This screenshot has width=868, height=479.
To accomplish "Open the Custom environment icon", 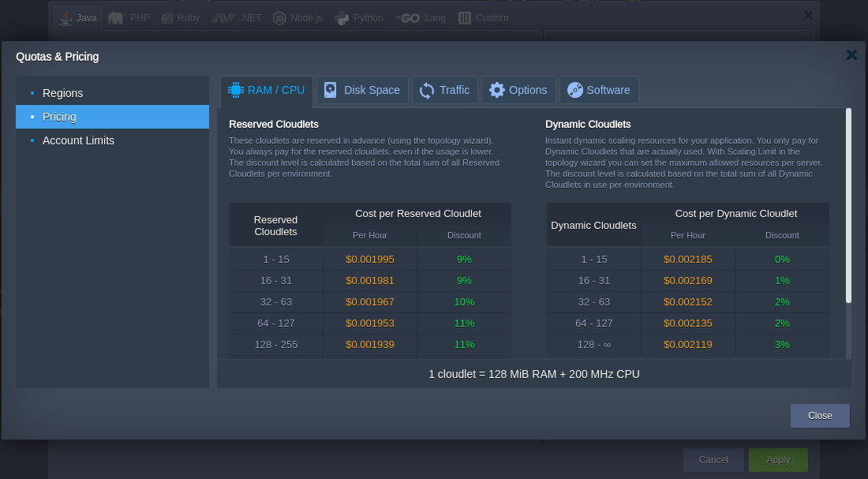I will tap(466, 17).
